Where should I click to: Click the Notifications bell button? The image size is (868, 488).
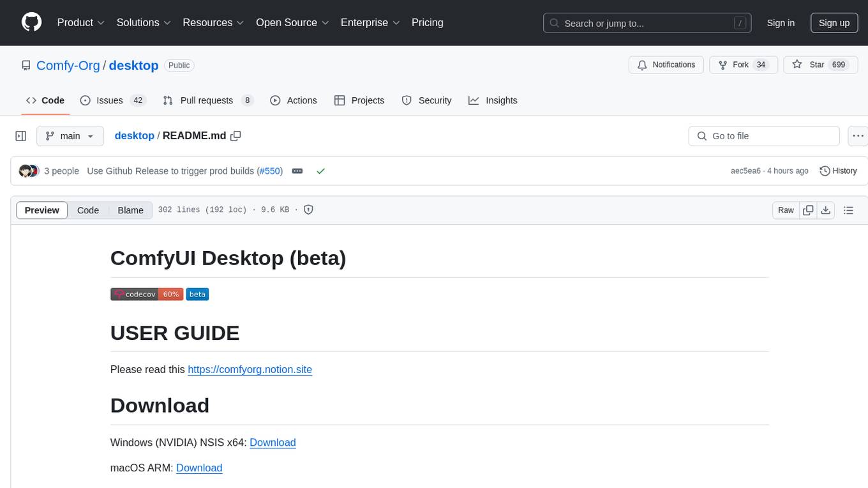point(666,65)
